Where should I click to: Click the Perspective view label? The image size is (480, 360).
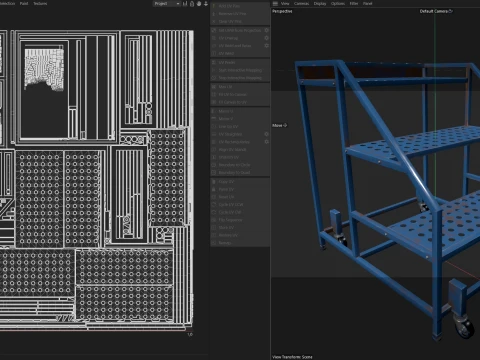click(x=282, y=11)
